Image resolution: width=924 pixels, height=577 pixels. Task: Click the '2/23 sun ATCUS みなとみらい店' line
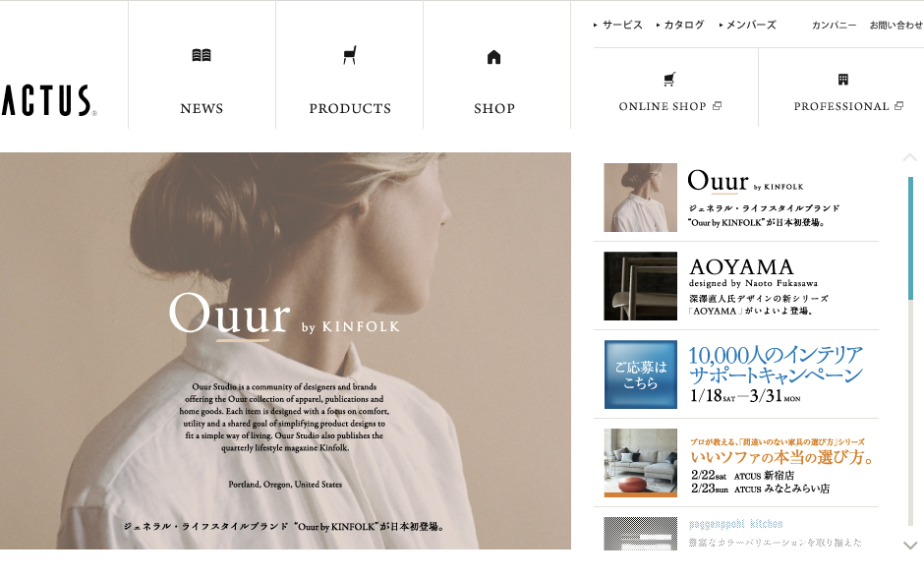point(760,489)
